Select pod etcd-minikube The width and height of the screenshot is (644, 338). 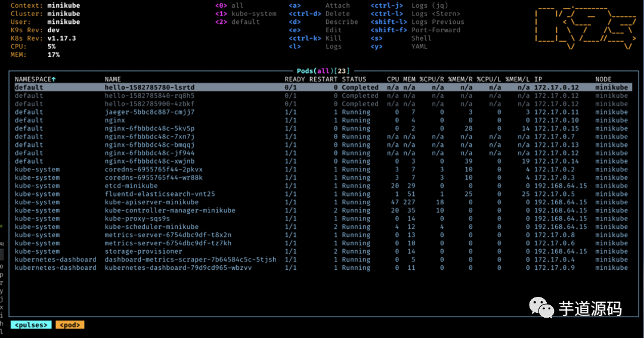(323, 186)
